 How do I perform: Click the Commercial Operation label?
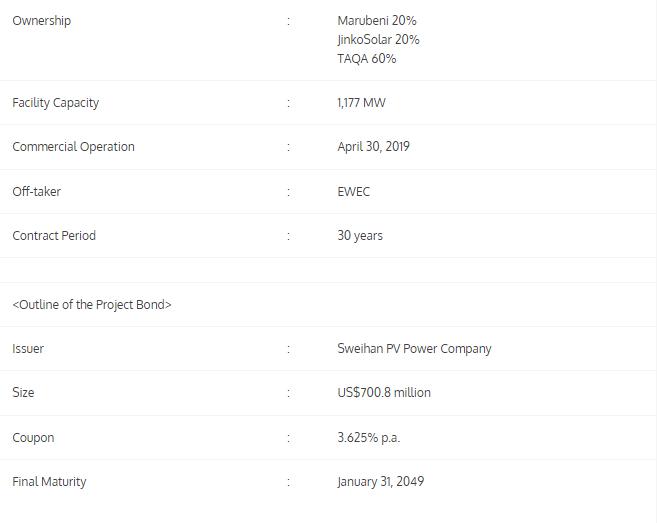click(x=73, y=147)
